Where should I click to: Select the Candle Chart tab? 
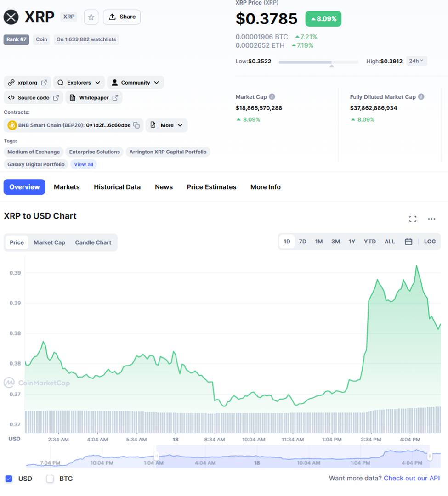coord(93,242)
